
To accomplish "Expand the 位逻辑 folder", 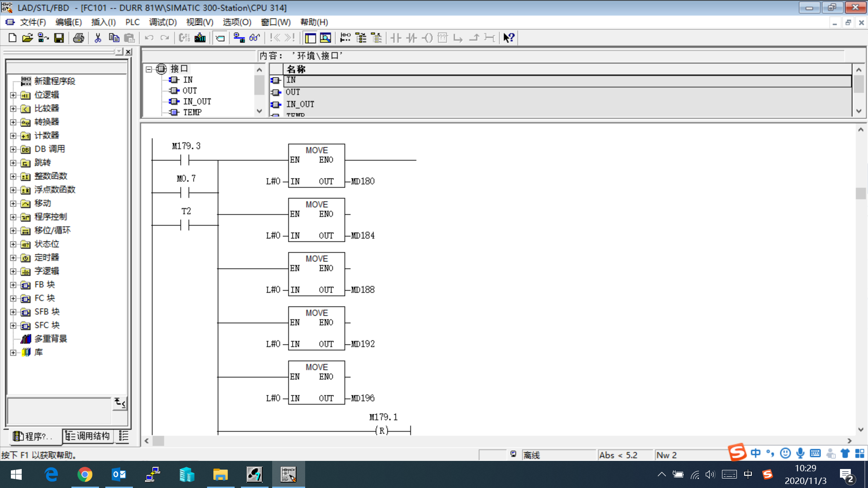I will (13, 95).
